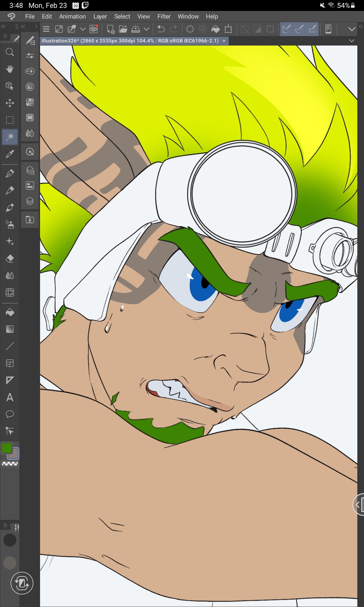The width and height of the screenshot is (364, 607).
Task: Select the Text tool
Action: 10,397
